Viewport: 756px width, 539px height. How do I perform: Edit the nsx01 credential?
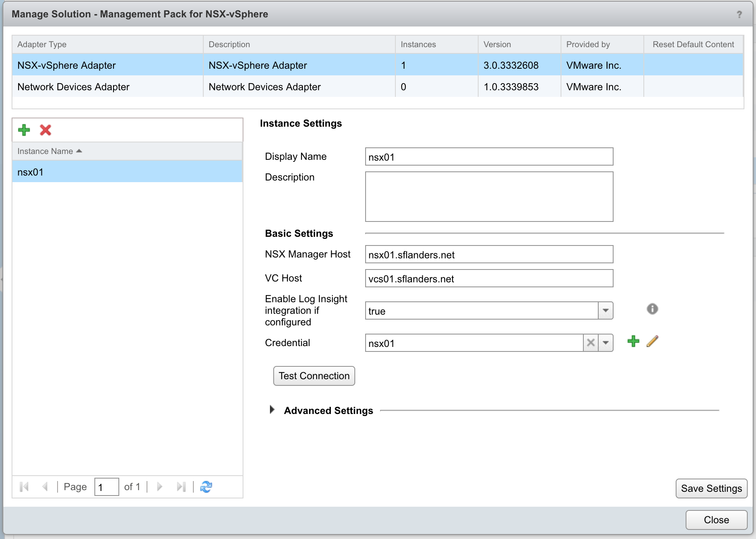652,342
